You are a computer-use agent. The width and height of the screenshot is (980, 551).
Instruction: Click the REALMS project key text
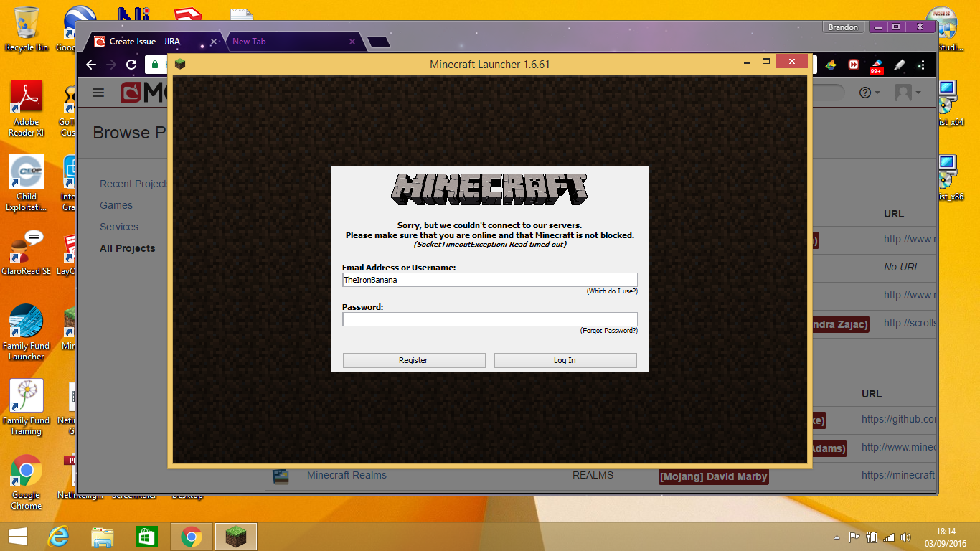coord(593,475)
